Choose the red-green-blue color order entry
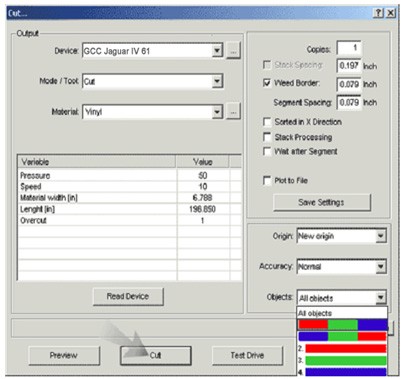Screen dimensions: 405x379 click(342, 325)
